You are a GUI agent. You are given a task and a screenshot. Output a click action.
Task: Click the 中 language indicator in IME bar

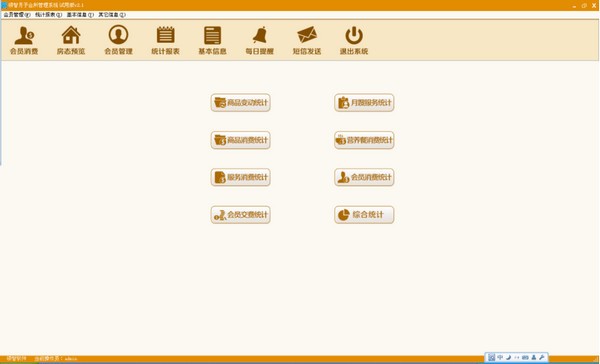point(500,357)
